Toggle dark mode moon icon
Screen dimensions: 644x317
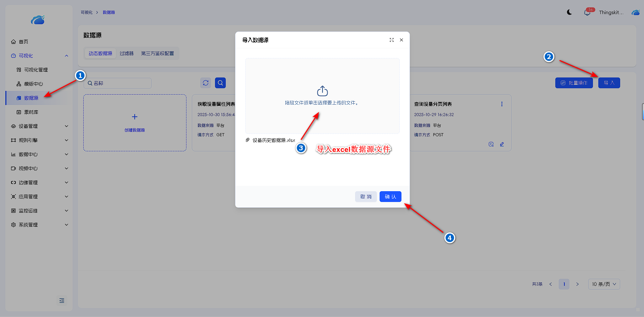[569, 12]
